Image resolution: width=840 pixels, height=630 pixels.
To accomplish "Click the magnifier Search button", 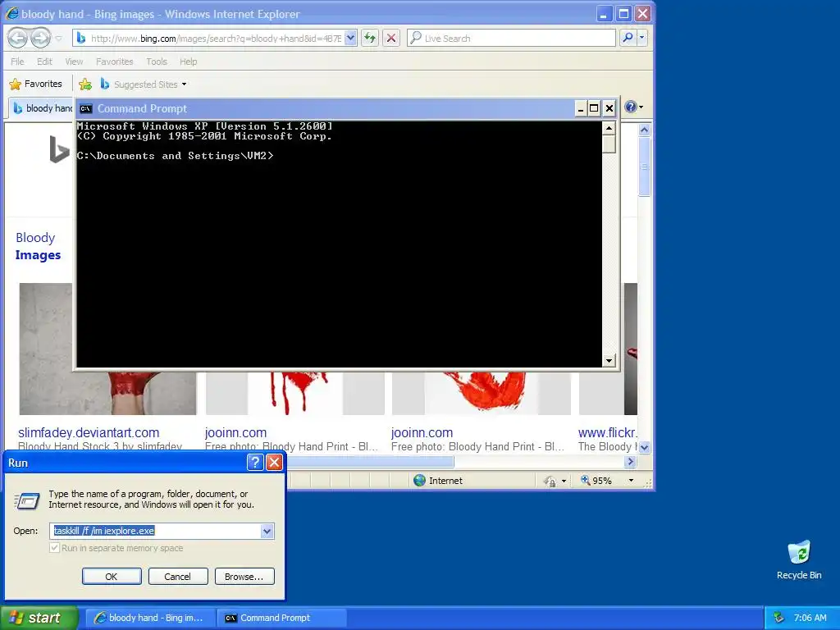I will point(628,38).
